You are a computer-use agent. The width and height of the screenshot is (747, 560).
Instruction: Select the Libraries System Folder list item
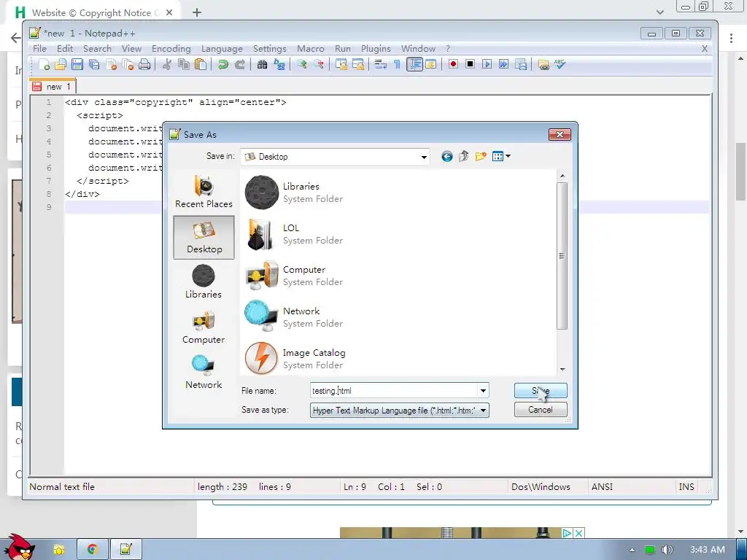coord(295,192)
